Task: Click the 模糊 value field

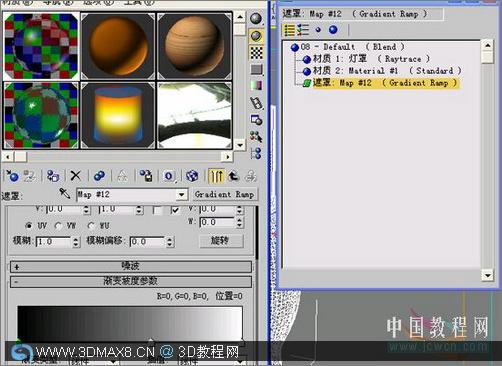Action: pos(54,242)
